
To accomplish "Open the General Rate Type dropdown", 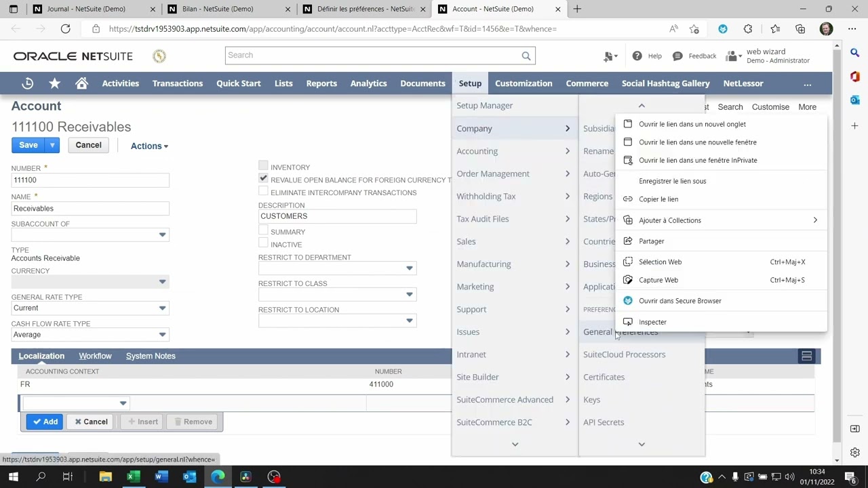I will coord(162,308).
